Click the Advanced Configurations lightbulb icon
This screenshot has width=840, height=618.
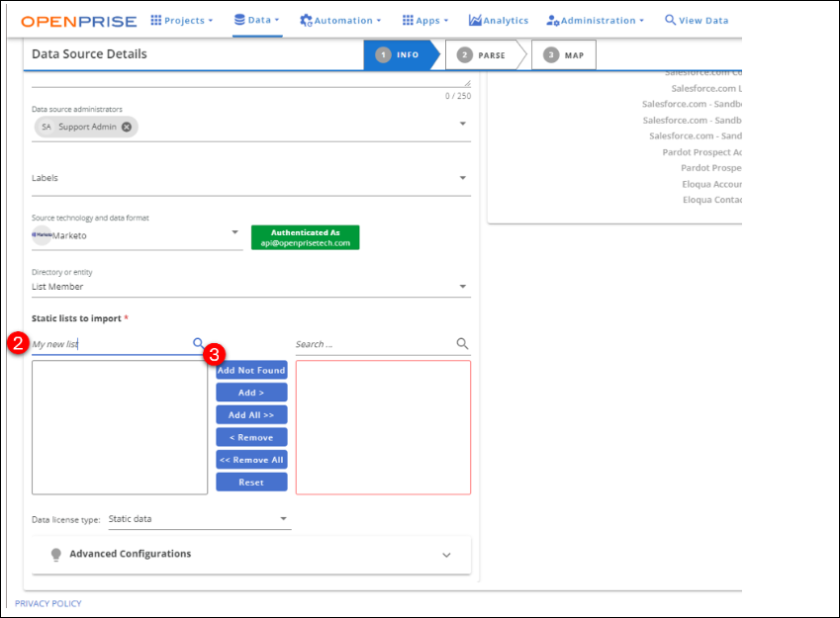(55, 555)
